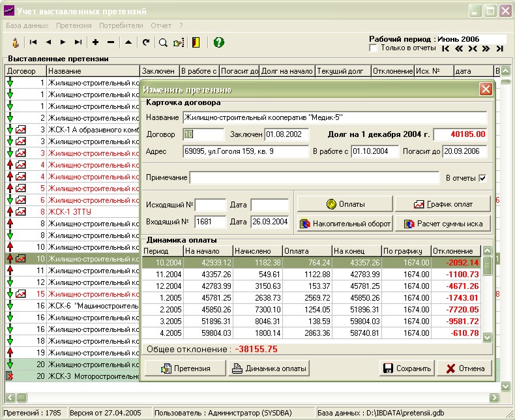
Task: Click the "Расчет суммы иска" button
Action: pos(443,224)
